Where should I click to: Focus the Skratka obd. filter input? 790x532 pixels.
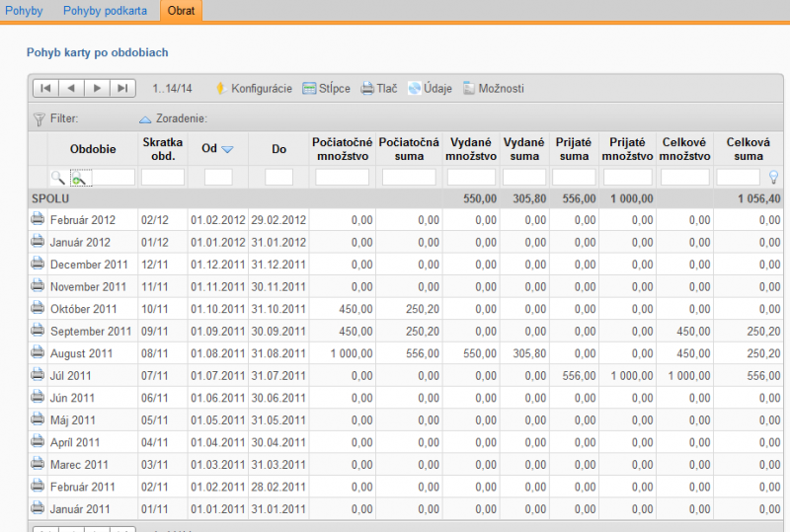click(x=163, y=178)
